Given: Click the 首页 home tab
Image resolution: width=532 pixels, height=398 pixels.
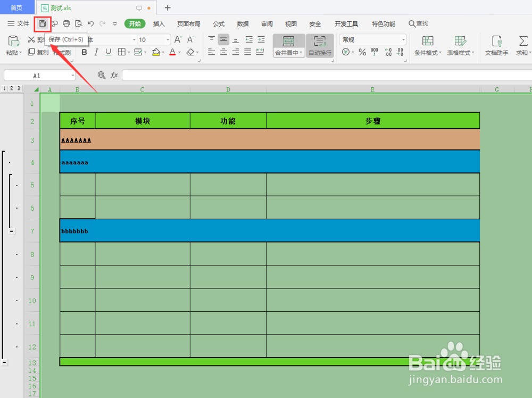Looking at the screenshot, I should click(x=16, y=7).
